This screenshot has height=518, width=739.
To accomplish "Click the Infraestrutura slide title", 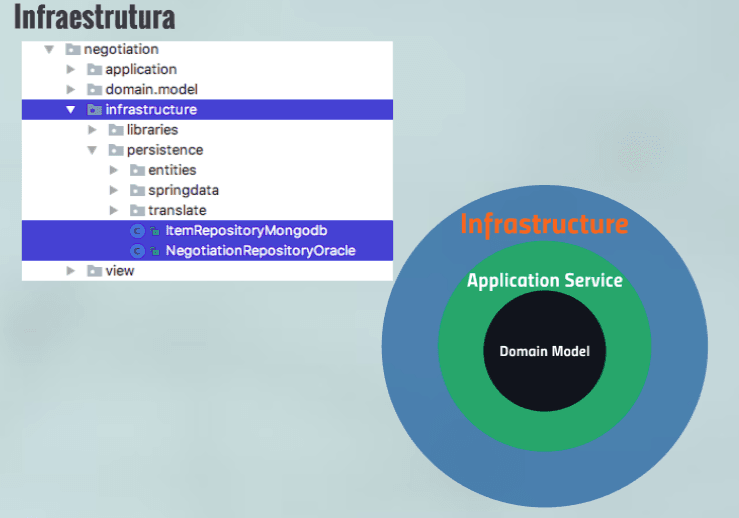I will pos(94,17).
